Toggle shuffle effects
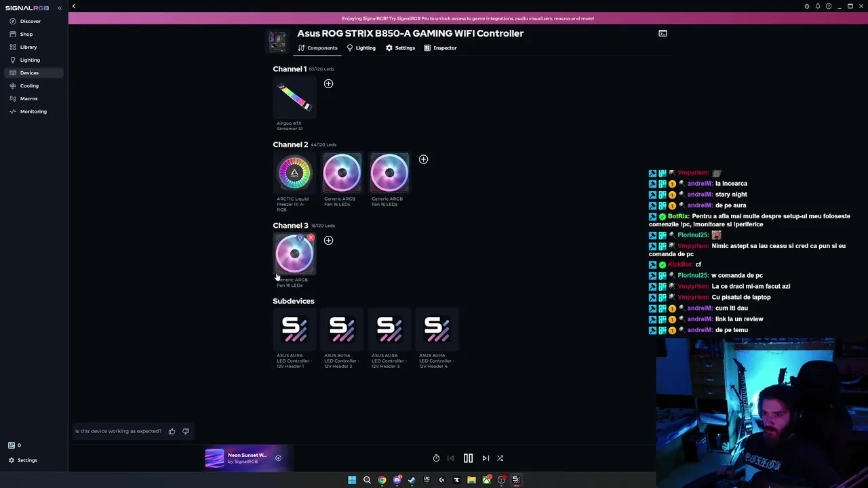This screenshot has width=868, height=488. pos(500,458)
